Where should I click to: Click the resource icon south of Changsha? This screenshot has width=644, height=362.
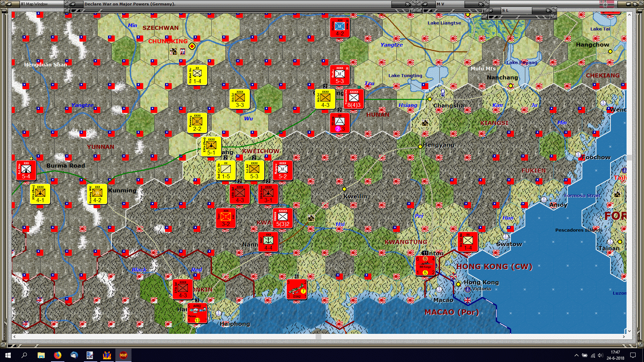coord(425,123)
